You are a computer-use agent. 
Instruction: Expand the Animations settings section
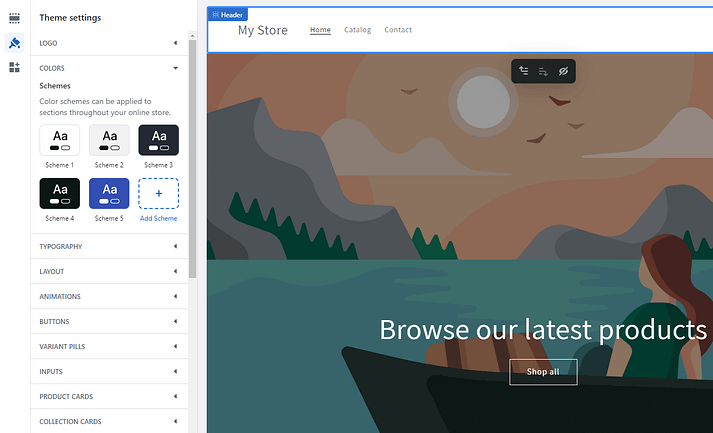coord(108,296)
